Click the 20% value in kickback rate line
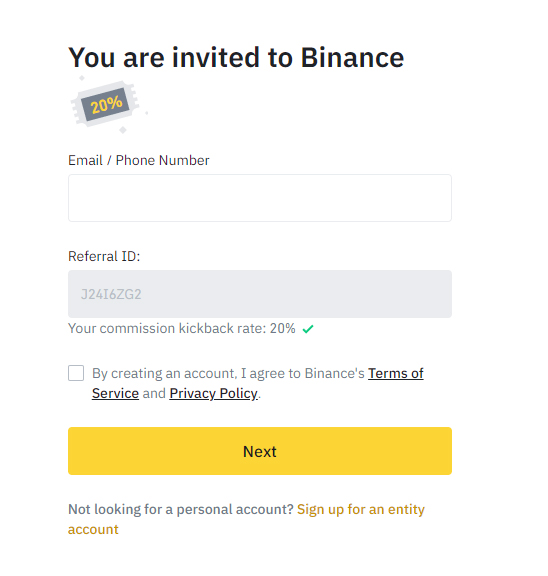This screenshot has height=576, width=548. click(282, 328)
